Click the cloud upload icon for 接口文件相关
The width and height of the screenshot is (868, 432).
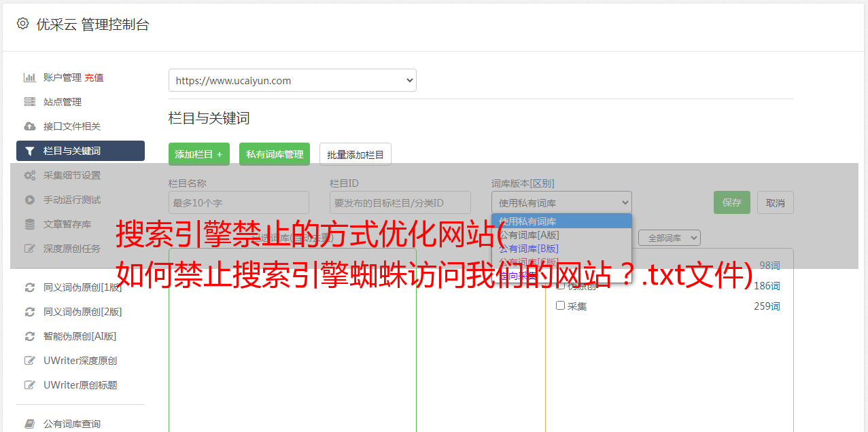29,126
